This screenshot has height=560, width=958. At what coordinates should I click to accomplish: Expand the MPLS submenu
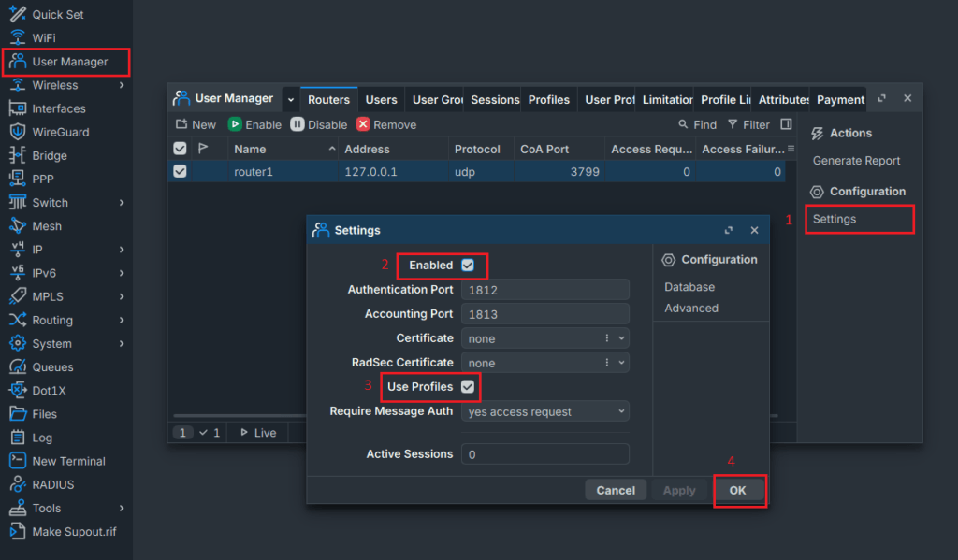[122, 296]
